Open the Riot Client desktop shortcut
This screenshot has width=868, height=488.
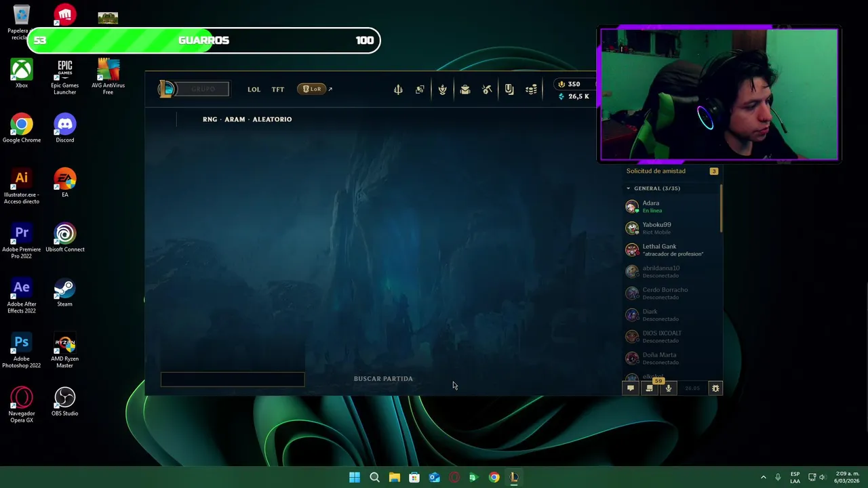pos(65,15)
